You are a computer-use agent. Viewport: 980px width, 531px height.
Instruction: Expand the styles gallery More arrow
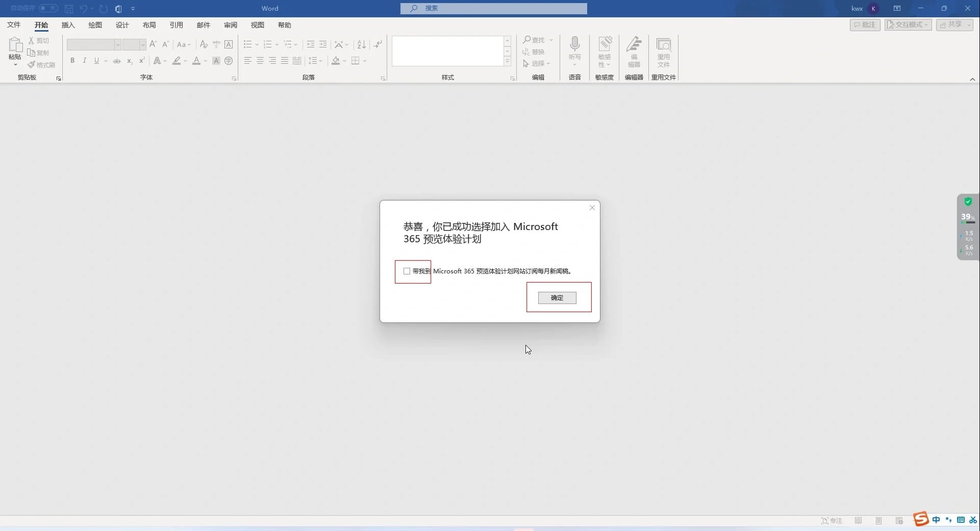click(507, 61)
